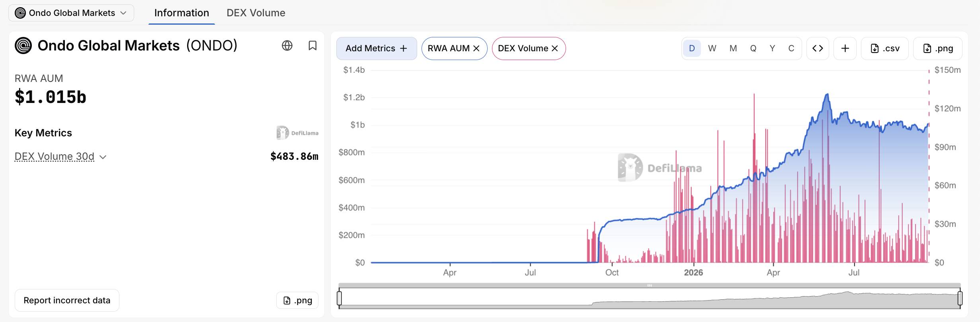Click the $150m right axis label

[x=947, y=70]
